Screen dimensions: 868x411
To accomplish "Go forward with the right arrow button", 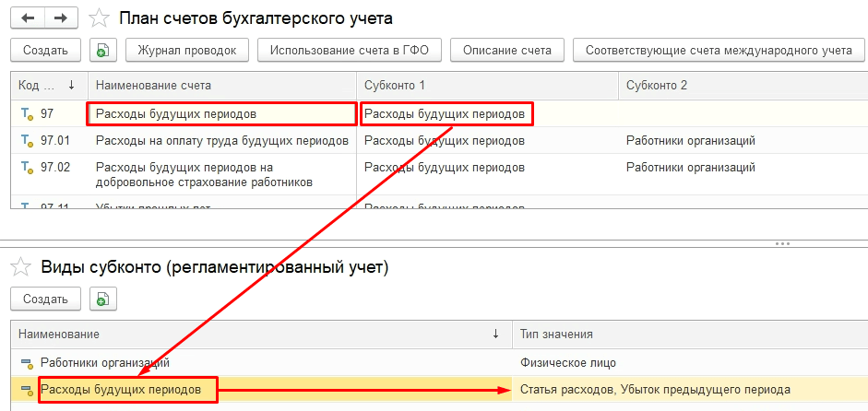I will pyautogui.click(x=62, y=18).
